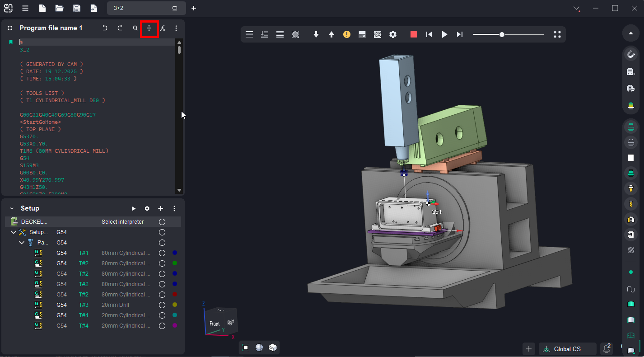
Task: Open the notifications bell icon
Action: click(606, 349)
